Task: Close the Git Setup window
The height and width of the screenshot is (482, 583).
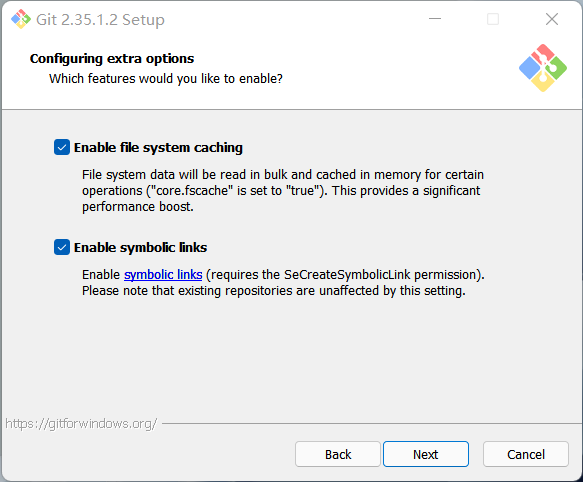Action: [552, 19]
